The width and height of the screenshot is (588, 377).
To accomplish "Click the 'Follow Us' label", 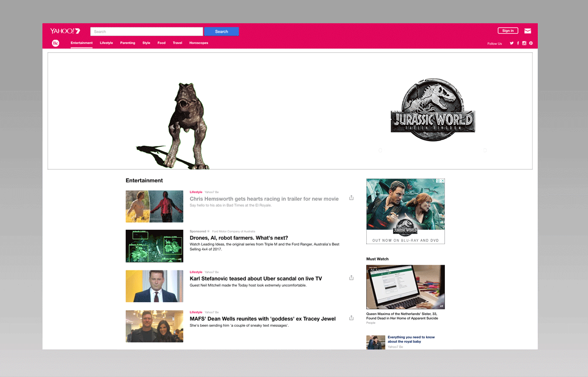I will point(495,44).
